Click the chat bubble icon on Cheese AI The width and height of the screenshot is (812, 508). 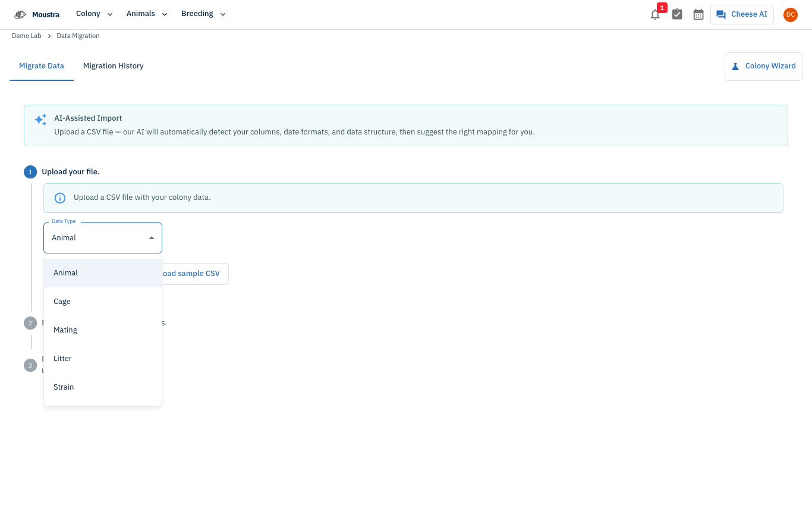tap(721, 14)
